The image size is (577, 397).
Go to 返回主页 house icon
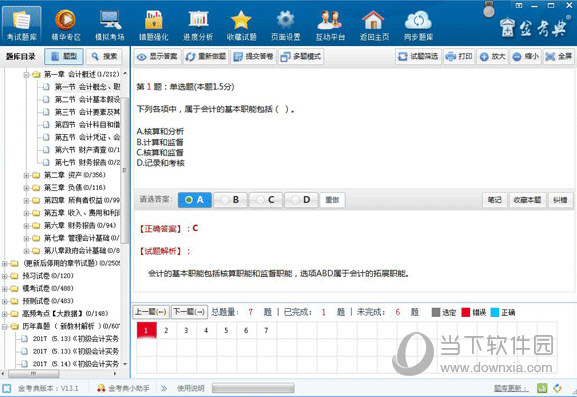point(374,25)
